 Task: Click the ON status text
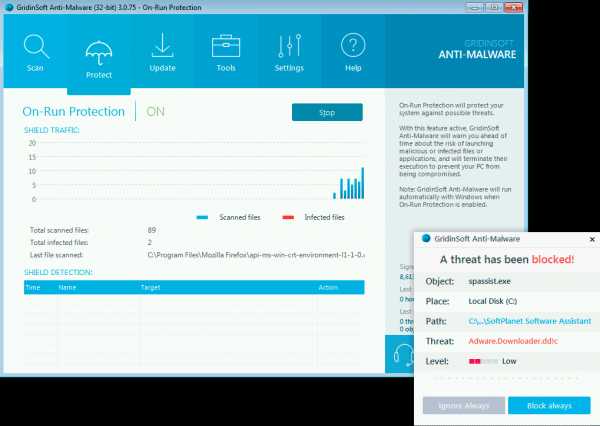click(155, 111)
